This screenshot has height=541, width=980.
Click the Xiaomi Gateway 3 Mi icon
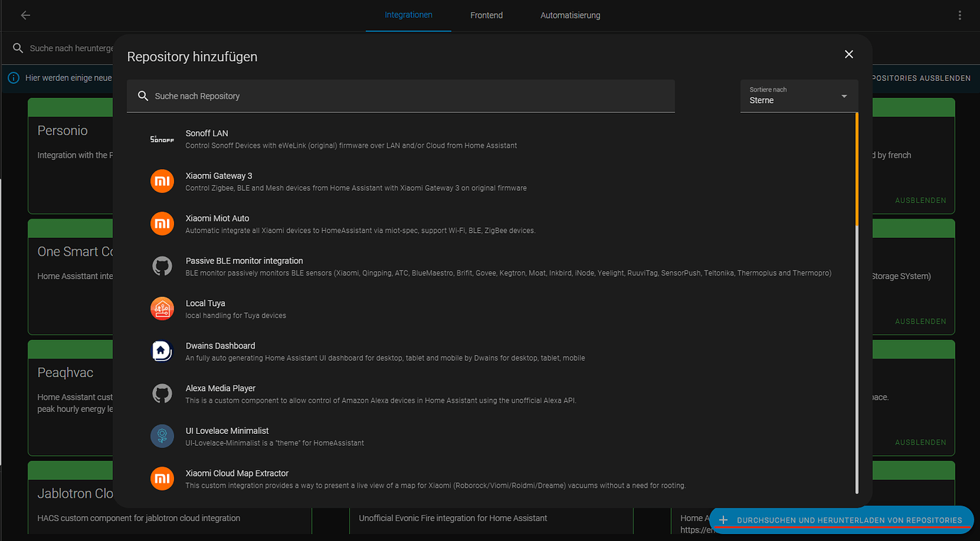coord(162,181)
